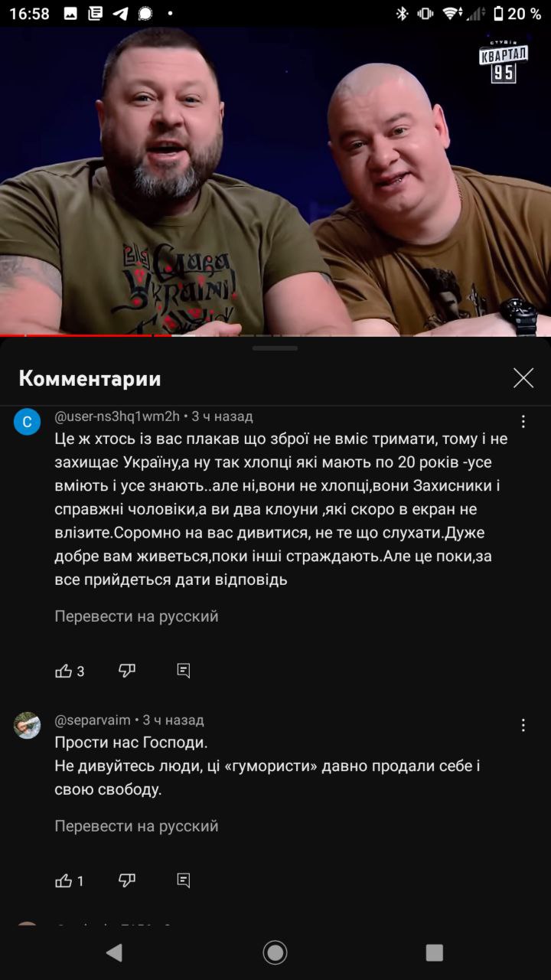The height and width of the screenshot is (980, 551).
Task: Translate the @separvaim comment to Russian
Action: tap(136, 826)
